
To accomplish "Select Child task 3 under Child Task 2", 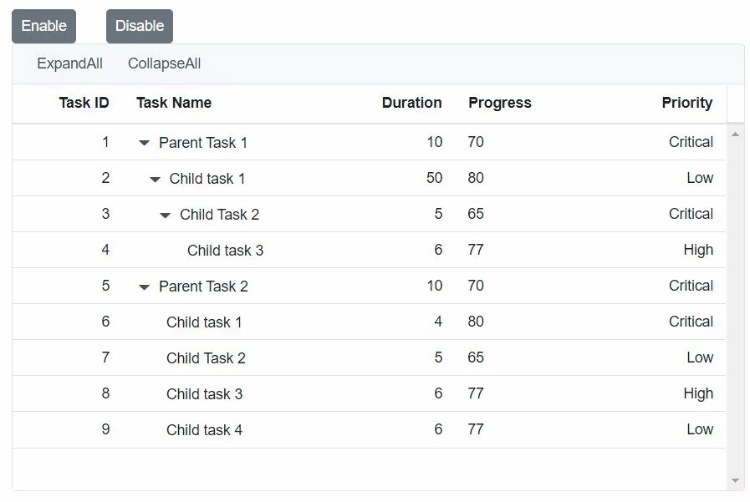I will [x=225, y=251].
